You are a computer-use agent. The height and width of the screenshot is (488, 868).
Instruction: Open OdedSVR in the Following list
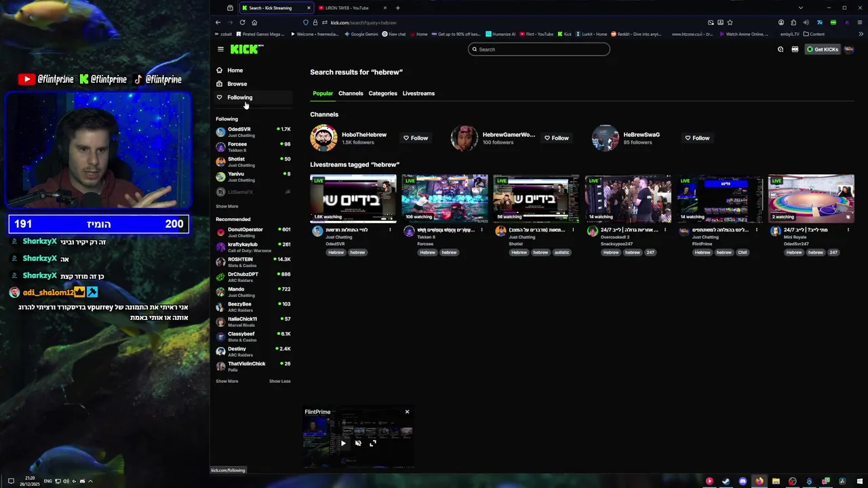tap(253, 131)
